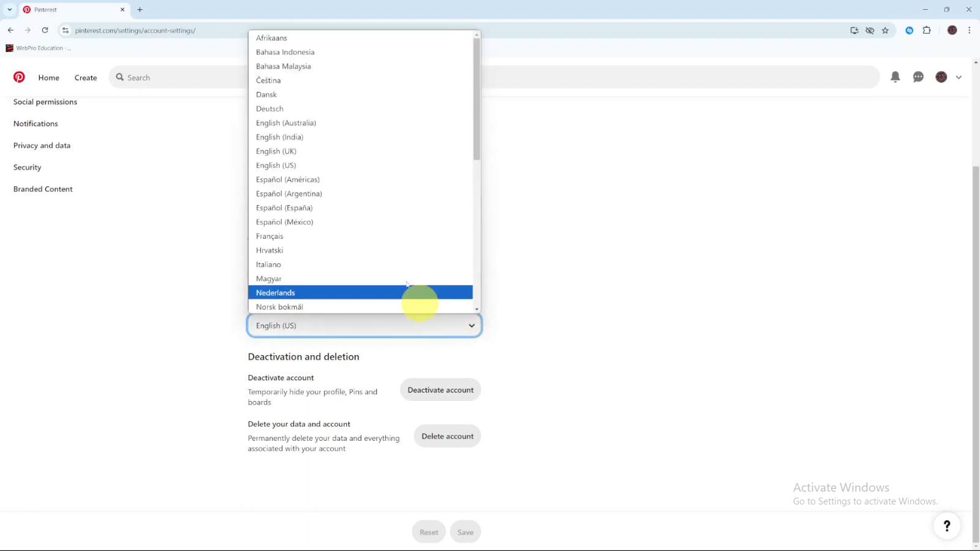Select Bahasa Indonesia language option
The height and width of the screenshot is (551, 980).
tap(360, 52)
